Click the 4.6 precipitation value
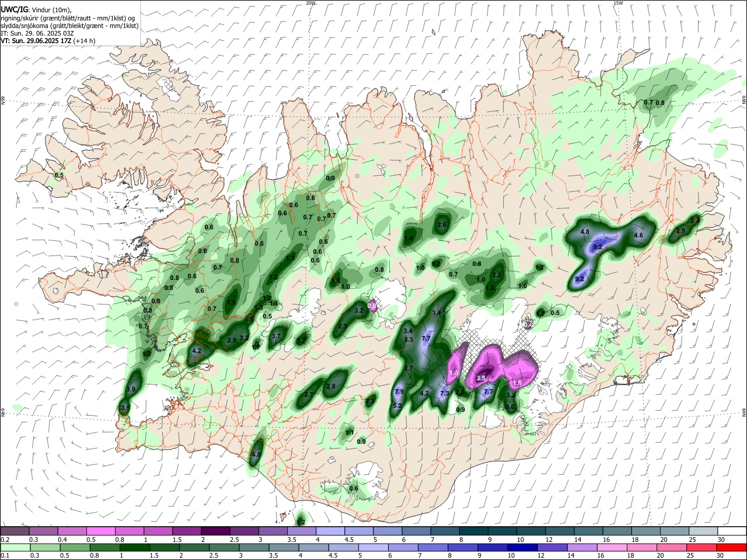The image size is (747, 560). 638,236
